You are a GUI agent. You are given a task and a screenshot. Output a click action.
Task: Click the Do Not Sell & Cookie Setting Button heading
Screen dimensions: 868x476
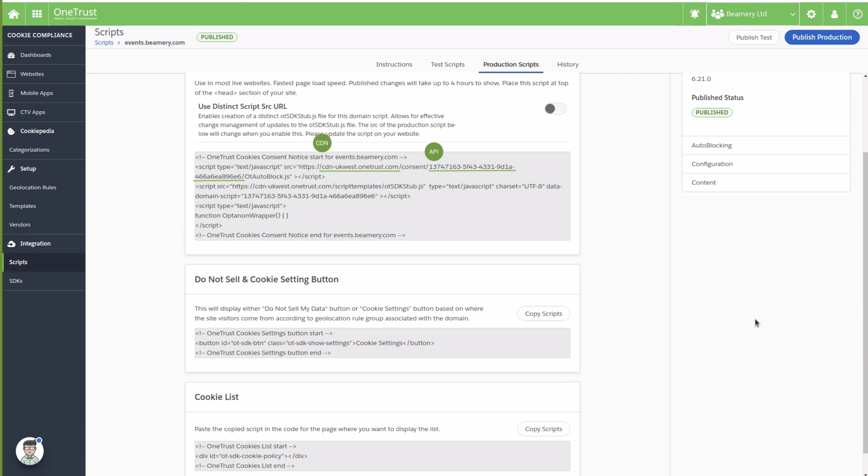266,279
